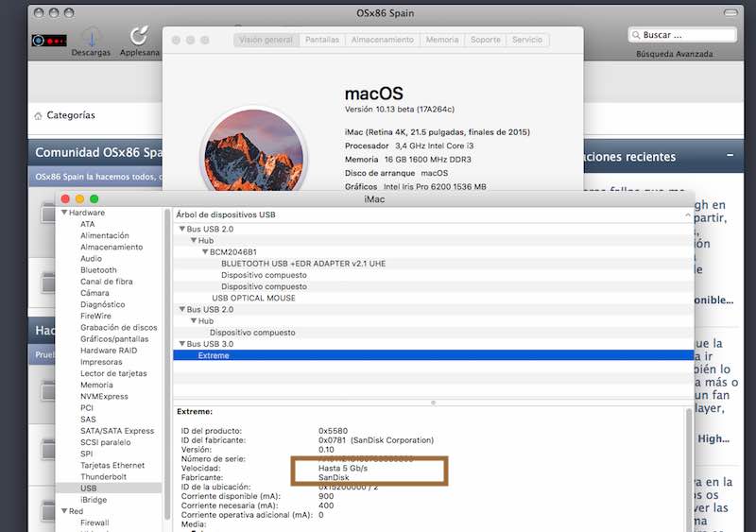Select SCSI paralelo in sidebar

coord(106,442)
